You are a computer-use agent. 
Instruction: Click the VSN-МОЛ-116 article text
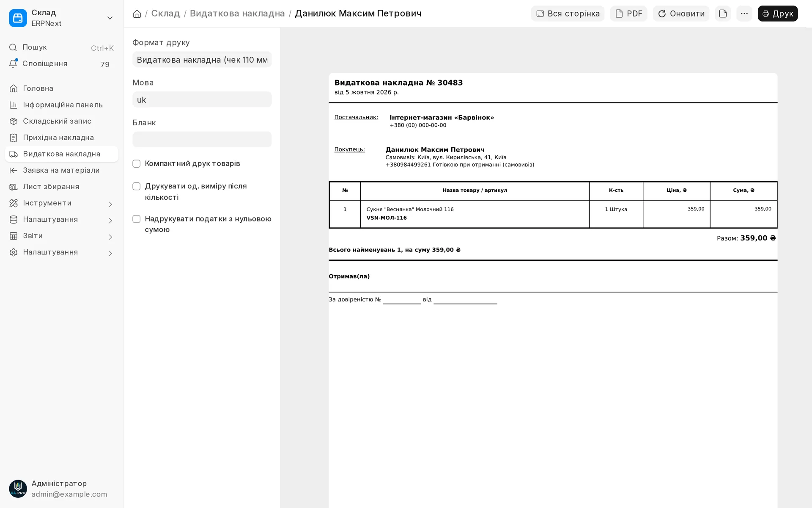(x=387, y=218)
